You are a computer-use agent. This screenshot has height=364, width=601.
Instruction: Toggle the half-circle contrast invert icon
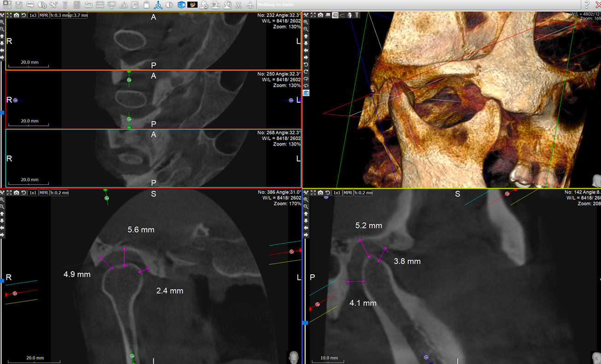tap(169, 5)
